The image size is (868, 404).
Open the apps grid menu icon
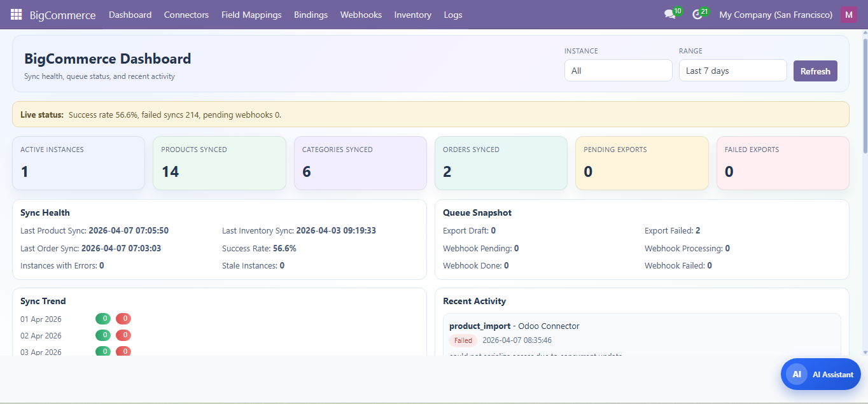click(x=16, y=15)
